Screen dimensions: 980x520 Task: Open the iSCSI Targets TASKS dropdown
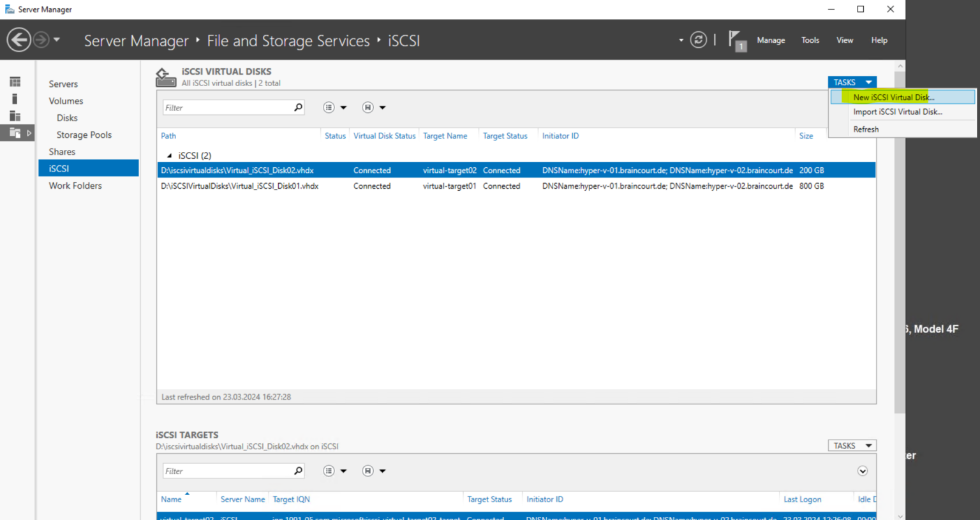(852, 445)
